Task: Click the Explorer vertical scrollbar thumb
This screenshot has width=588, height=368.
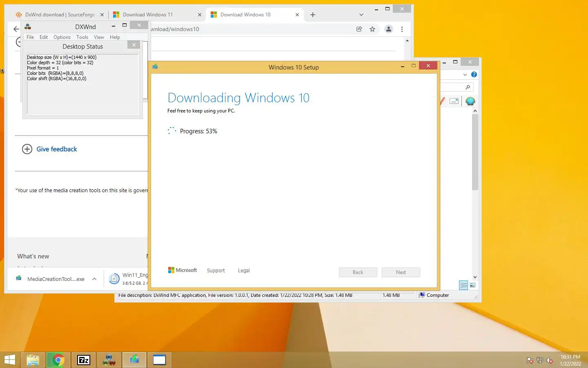Action: (475, 152)
